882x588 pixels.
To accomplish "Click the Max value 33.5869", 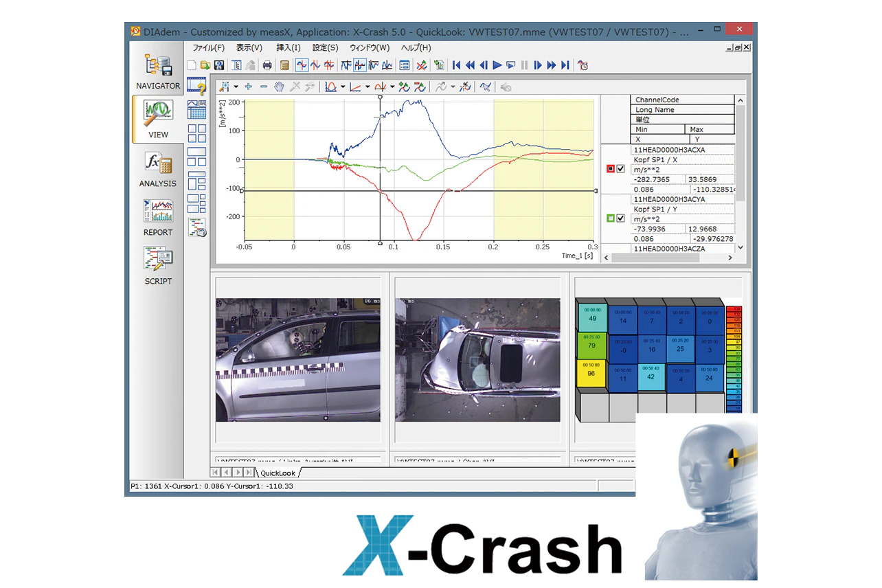I will (x=710, y=179).
